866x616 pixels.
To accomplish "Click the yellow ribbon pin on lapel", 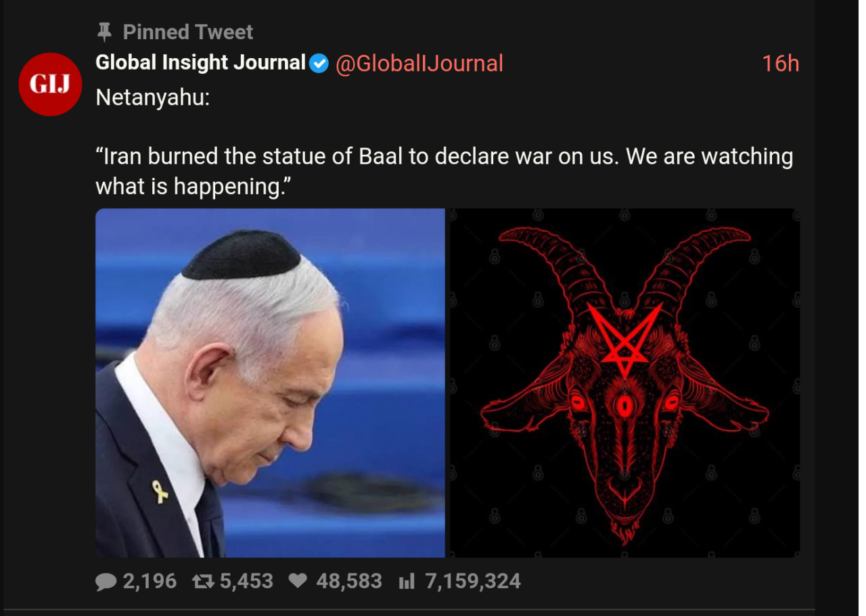I will 160,492.
